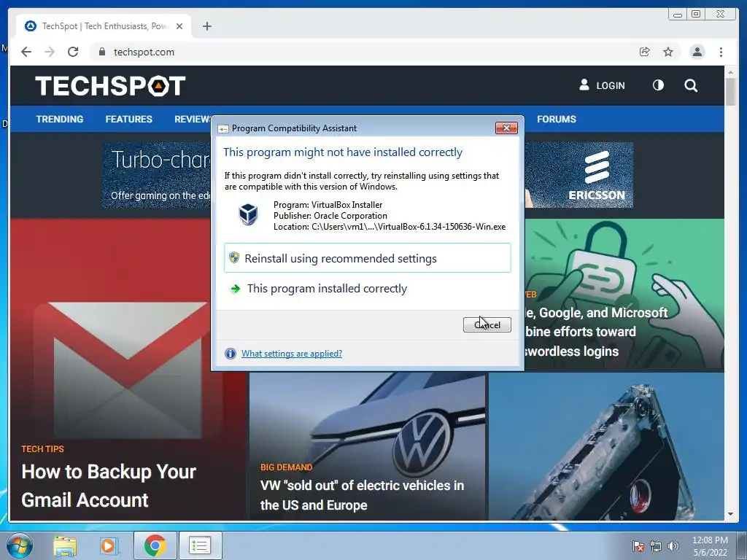The width and height of the screenshot is (747, 560).
Task: Toggle TechSpot dark mode contrast icon
Action: coord(658,85)
